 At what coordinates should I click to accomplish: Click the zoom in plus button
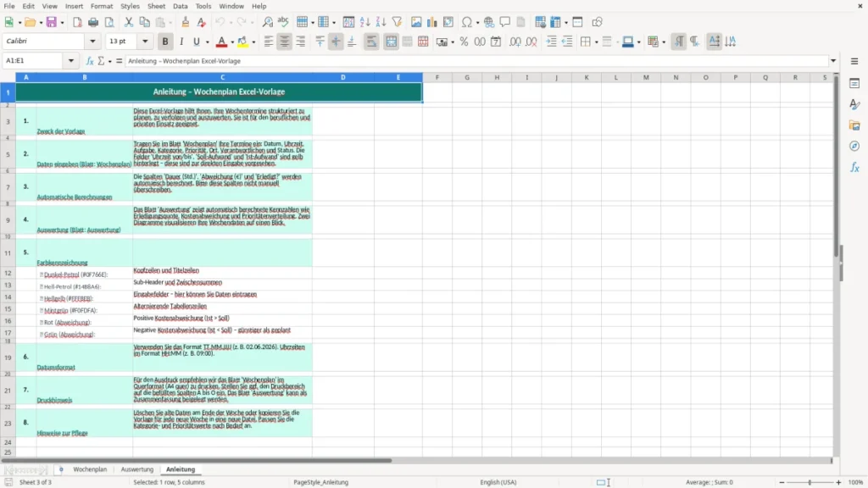tap(838, 482)
